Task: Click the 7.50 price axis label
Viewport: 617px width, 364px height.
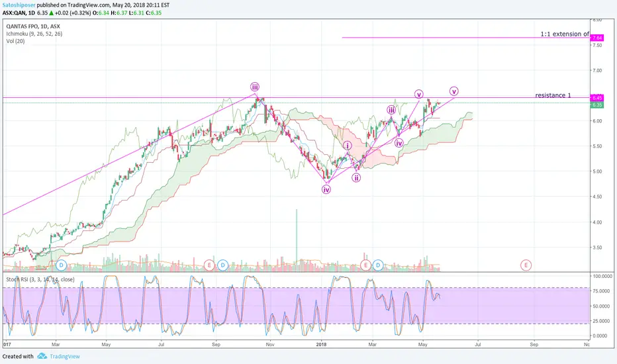Action: [x=597, y=45]
